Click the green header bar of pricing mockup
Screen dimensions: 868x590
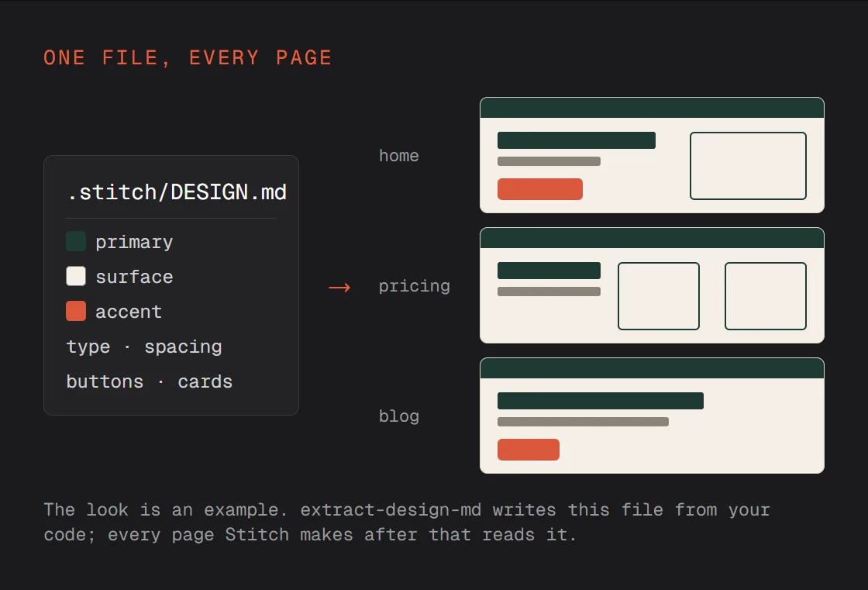652,238
